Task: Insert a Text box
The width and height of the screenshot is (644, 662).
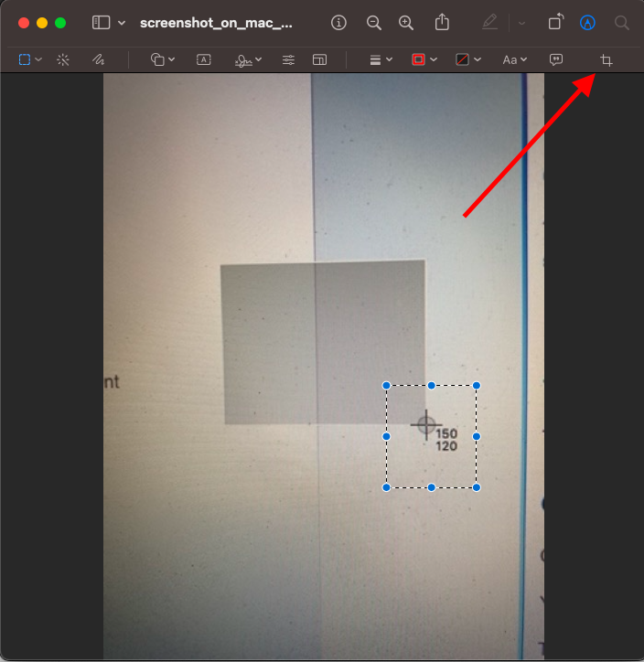Action: click(204, 59)
